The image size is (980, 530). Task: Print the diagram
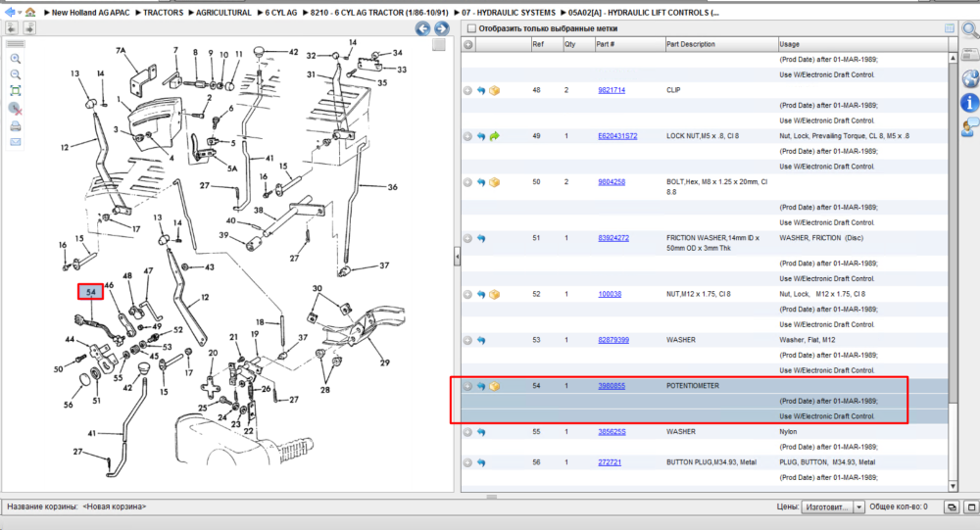[16, 125]
